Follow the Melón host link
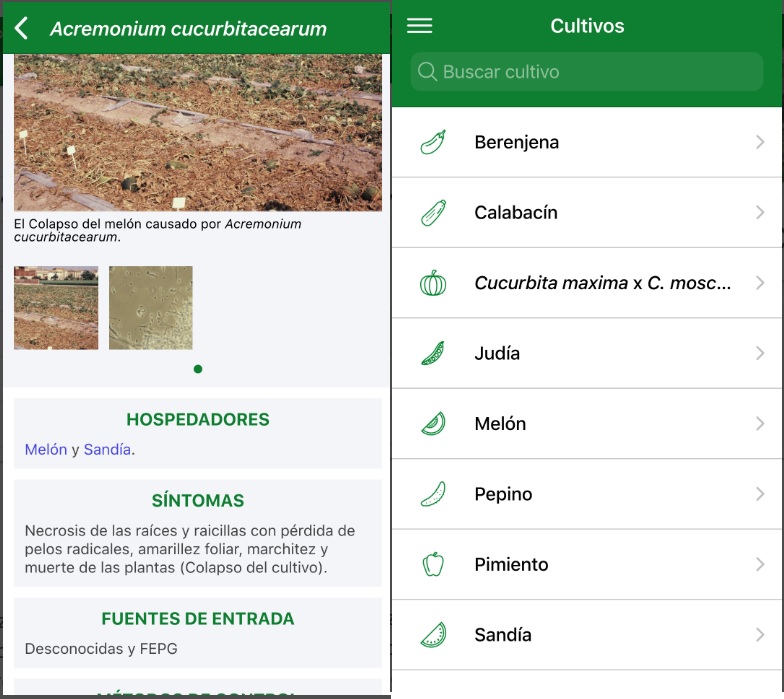The image size is (784, 699). click(x=46, y=450)
